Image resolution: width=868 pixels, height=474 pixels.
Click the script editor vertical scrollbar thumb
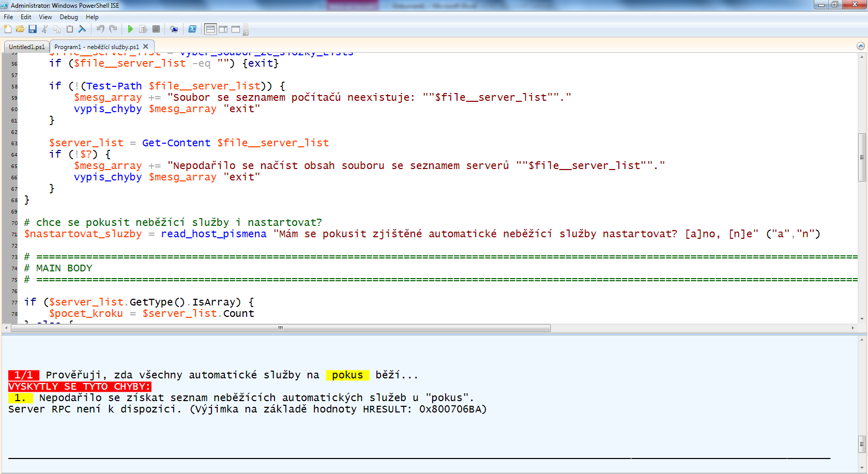click(x=862, y=157)
